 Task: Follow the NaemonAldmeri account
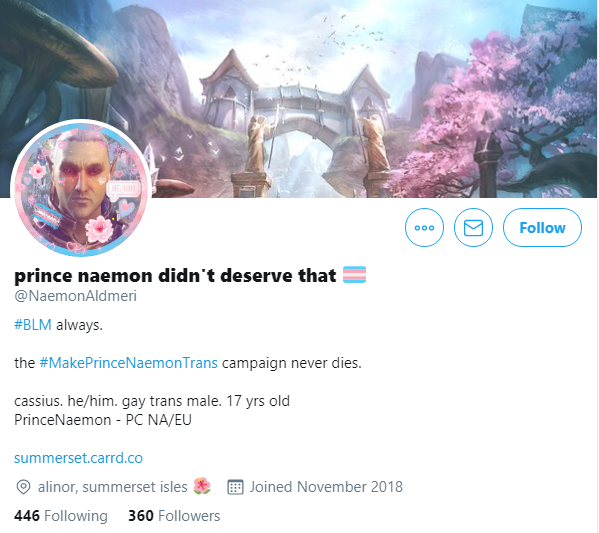pyautogui.click(x=542, y=227)
